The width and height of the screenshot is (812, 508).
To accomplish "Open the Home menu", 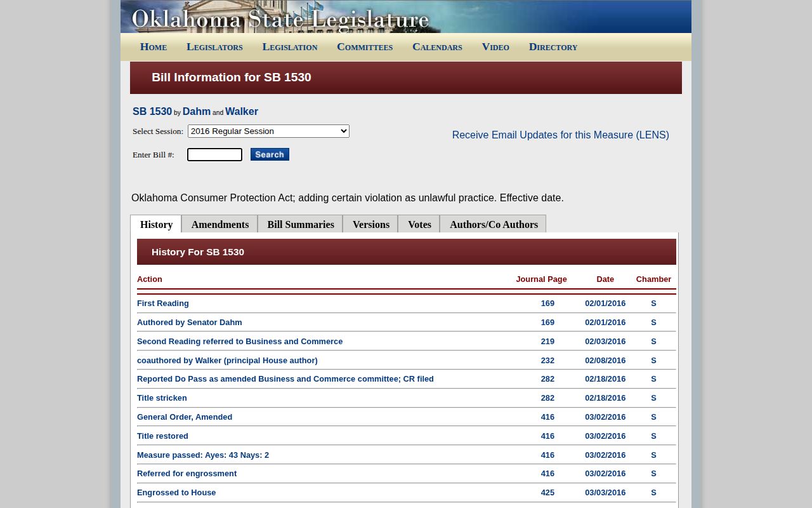I will pos(154,47).
